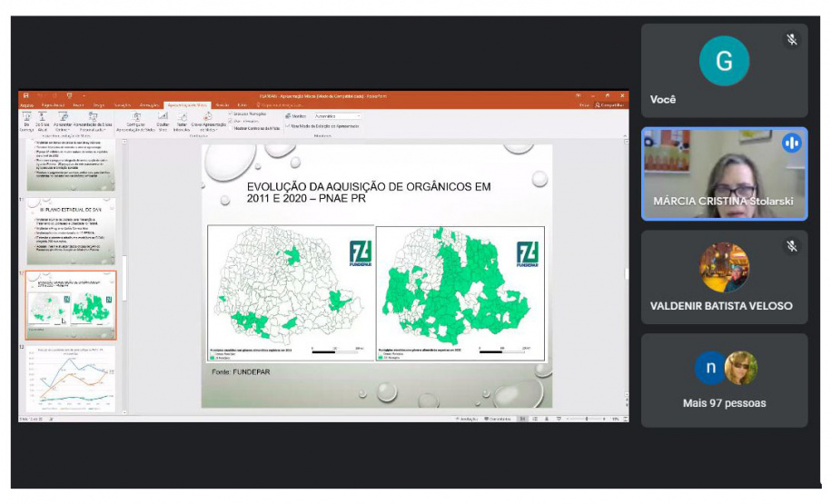The width and height of the screenshot is (831, 504).
Task: Click the muted microphone icon on Valdenir's tile
Action: point(791,246)
